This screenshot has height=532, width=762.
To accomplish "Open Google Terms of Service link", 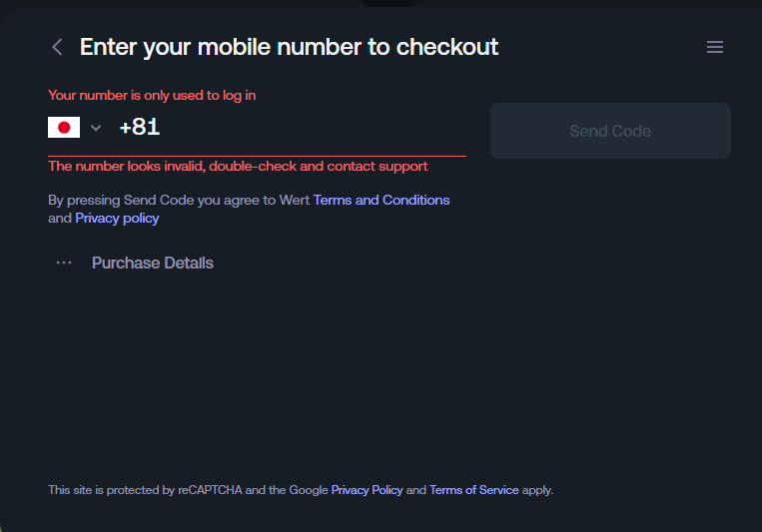I will pyautogui.click(x=474, y=490).
